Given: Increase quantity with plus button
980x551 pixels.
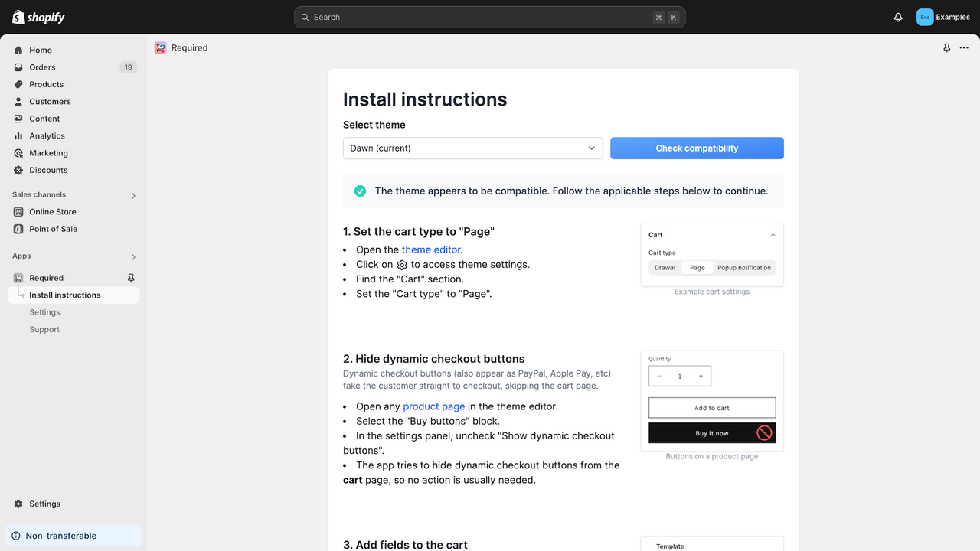Looking at the screenshot, I should 701,376.
